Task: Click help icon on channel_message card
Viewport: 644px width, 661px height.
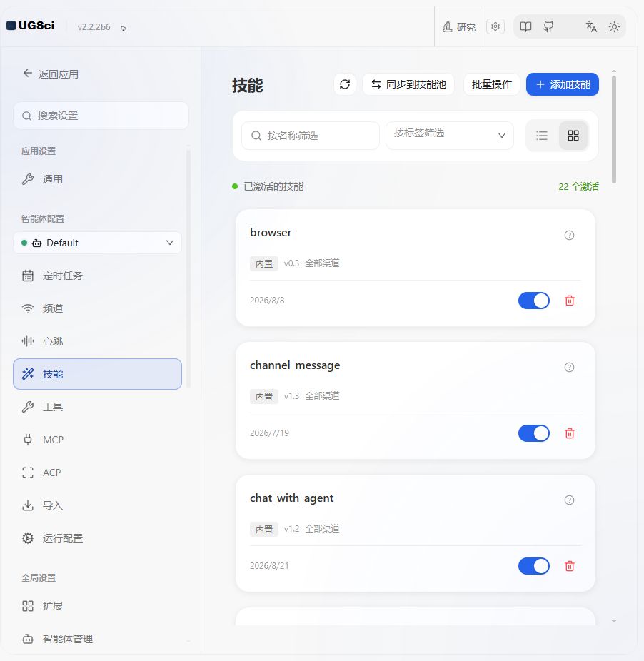Action: tap(569, 367)
